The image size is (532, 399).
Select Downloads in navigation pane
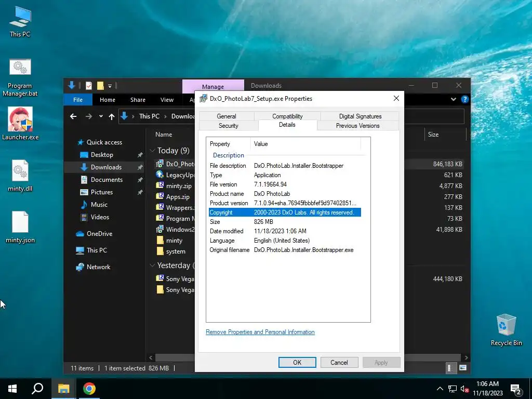point(106,167)
